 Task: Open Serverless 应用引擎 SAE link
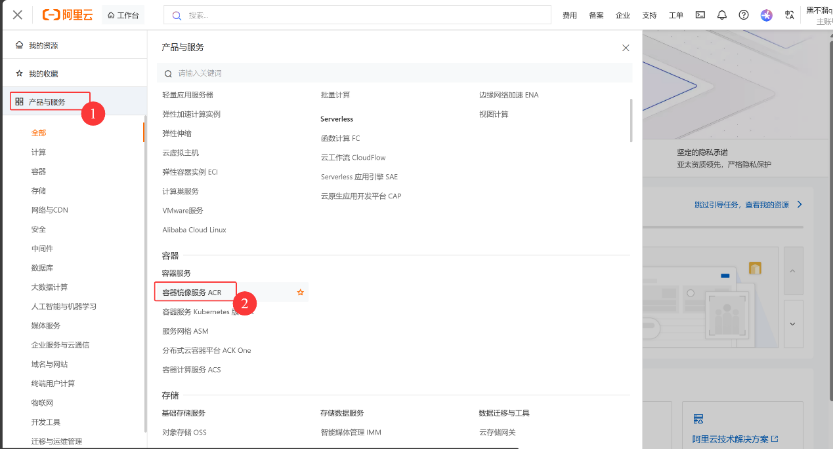359,177
